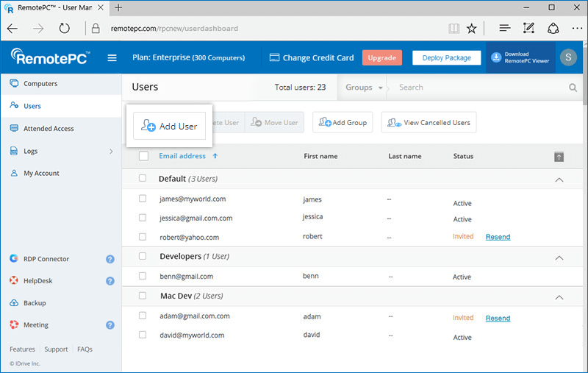
Task: Open Computers in the sidebar
Action: pos(61,83)
